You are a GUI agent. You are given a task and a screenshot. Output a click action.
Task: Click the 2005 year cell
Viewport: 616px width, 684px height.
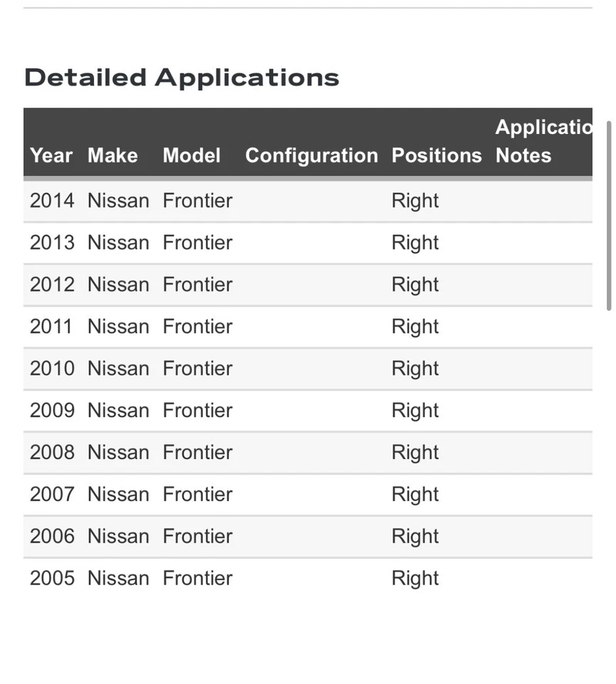(x=52, y=579)
